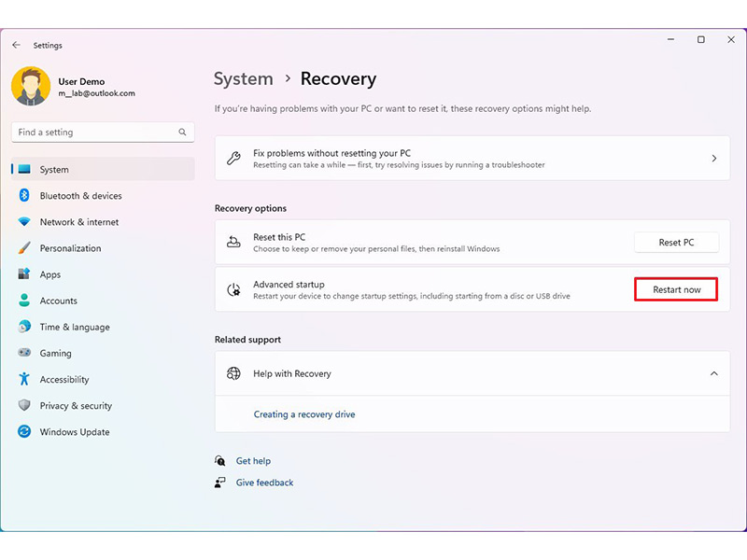Click the Get help icon
747x560 pixels.
(219, 460)
